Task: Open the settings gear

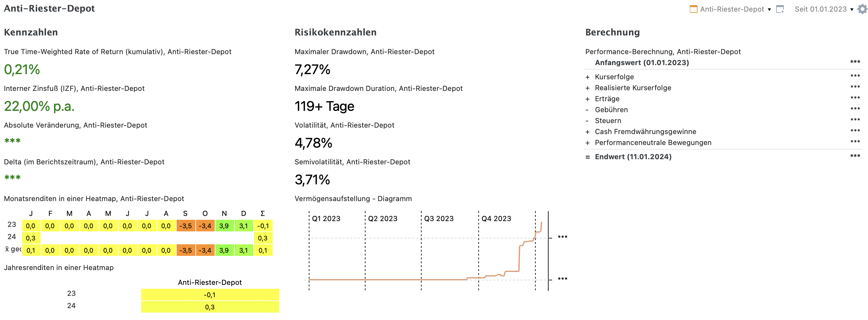Action: point(862,9)
